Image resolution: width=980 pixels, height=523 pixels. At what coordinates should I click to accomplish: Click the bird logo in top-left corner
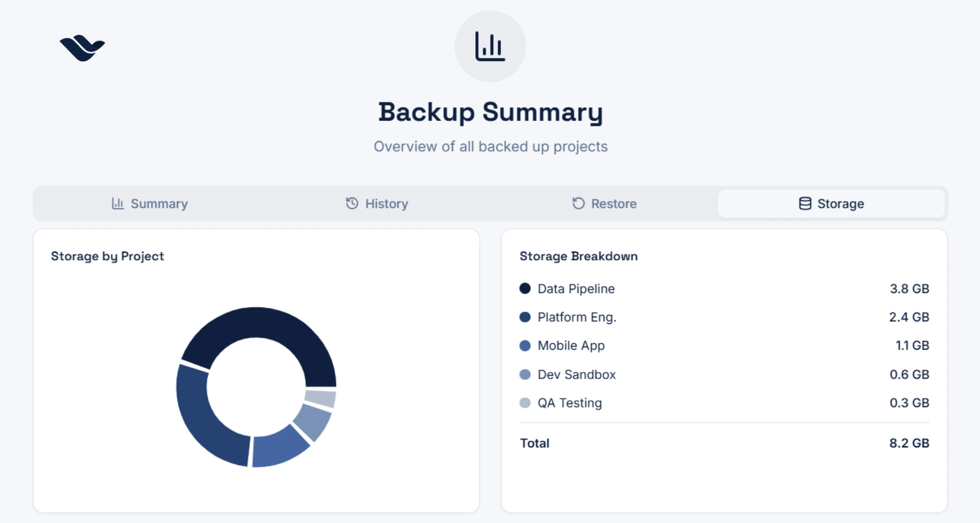point(82,48)
